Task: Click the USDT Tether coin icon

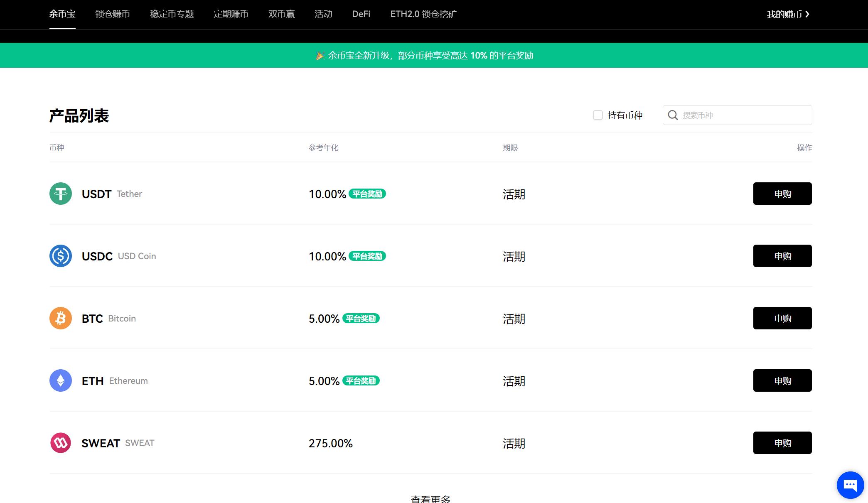Action: tap(61, 194)
